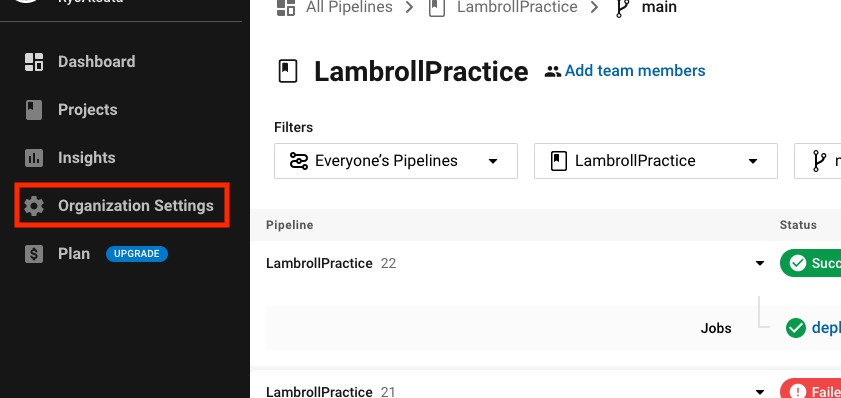Click the green success checkmark on pipeline 22
Image resolution: width=841 pixels, height=398 pixels.
coord(798,263)
